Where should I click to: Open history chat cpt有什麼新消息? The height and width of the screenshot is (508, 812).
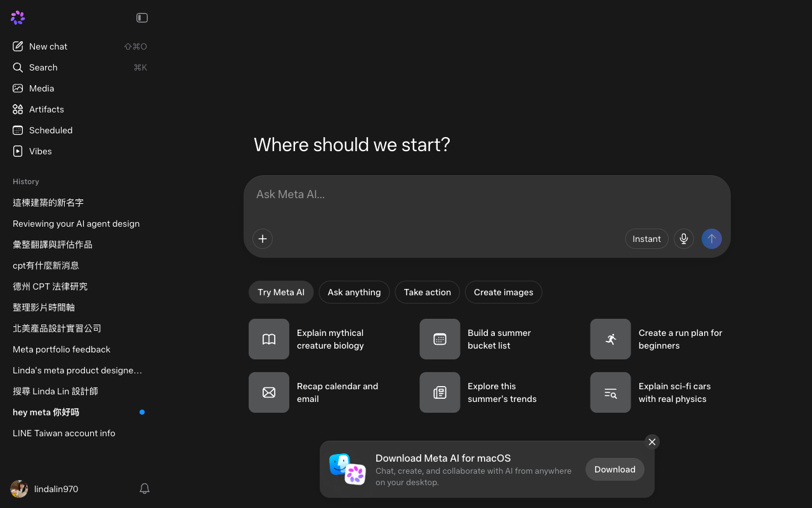pos(79,265)
